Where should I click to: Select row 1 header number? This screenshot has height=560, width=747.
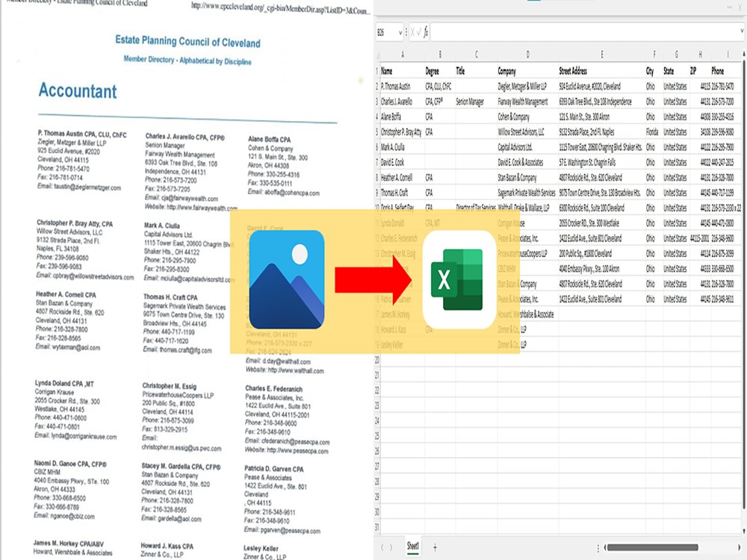click(376, 71)
